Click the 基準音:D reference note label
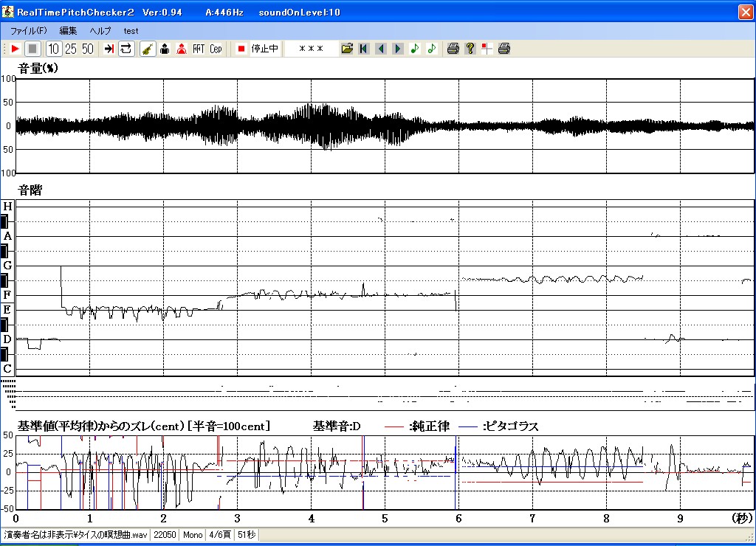The image size is (756, 546). [x=337, y=426]
